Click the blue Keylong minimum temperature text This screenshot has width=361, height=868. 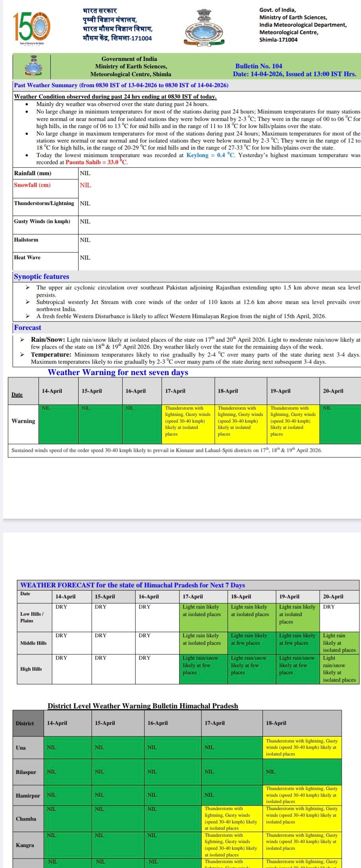[x=211, y=155]
